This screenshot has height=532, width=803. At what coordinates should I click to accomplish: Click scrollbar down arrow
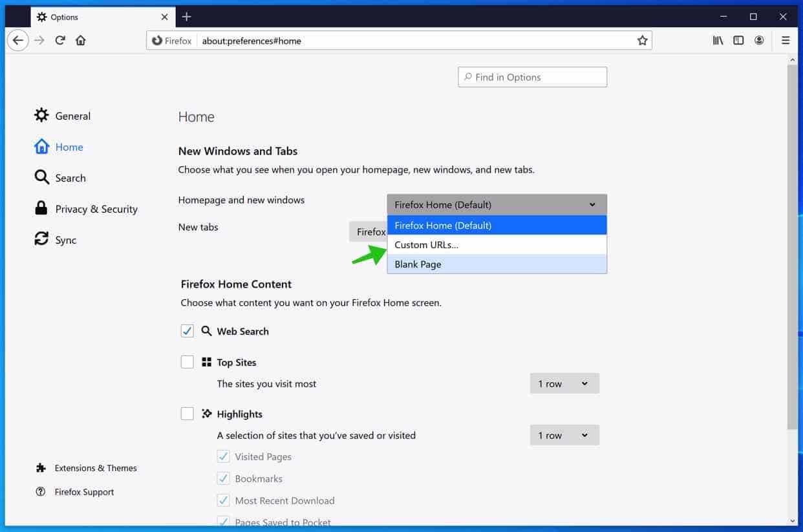pos(793,520)
